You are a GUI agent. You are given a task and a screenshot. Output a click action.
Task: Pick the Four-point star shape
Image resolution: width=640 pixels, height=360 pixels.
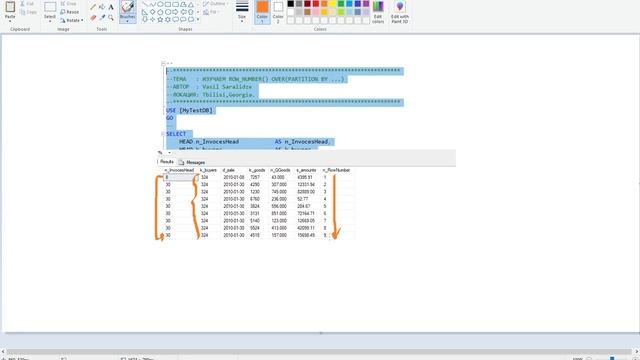coord(152,20)
